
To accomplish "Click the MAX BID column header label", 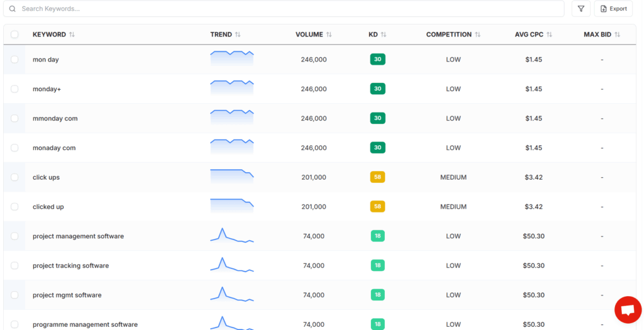I will click(597, 35).
